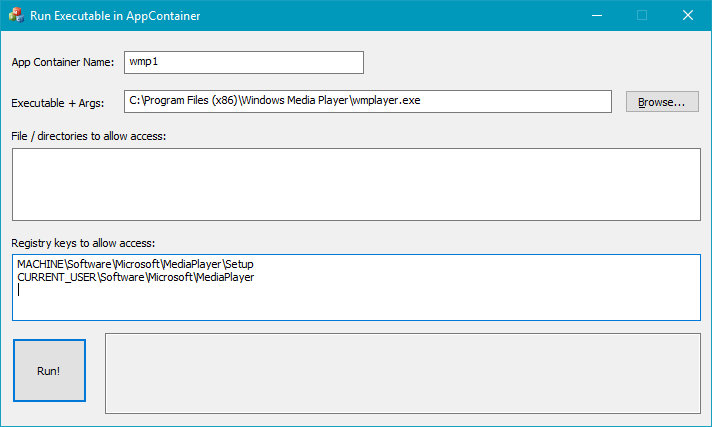Click the app icon in title bar
Screen dimensions: 712x427
[16, 15]
